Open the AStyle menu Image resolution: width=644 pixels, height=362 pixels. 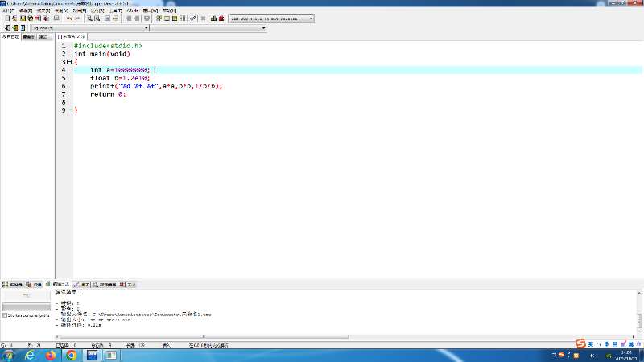pos(133,10)
